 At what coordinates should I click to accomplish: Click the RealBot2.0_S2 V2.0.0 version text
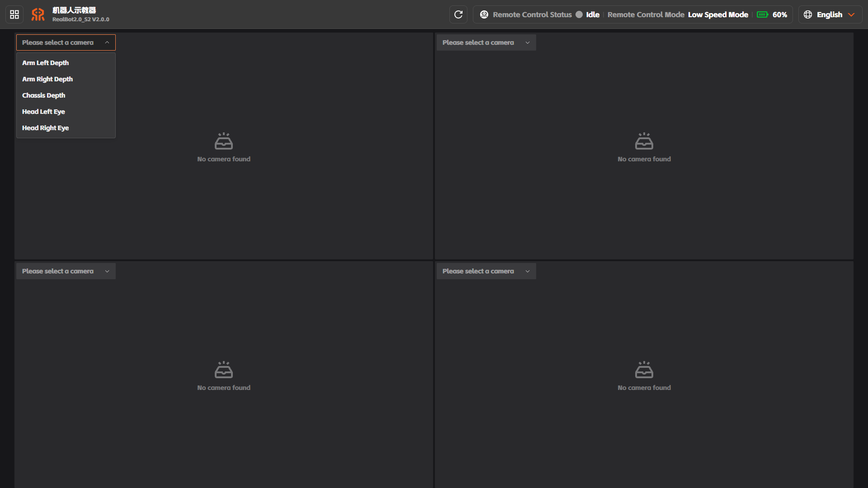tap(81, 19)
